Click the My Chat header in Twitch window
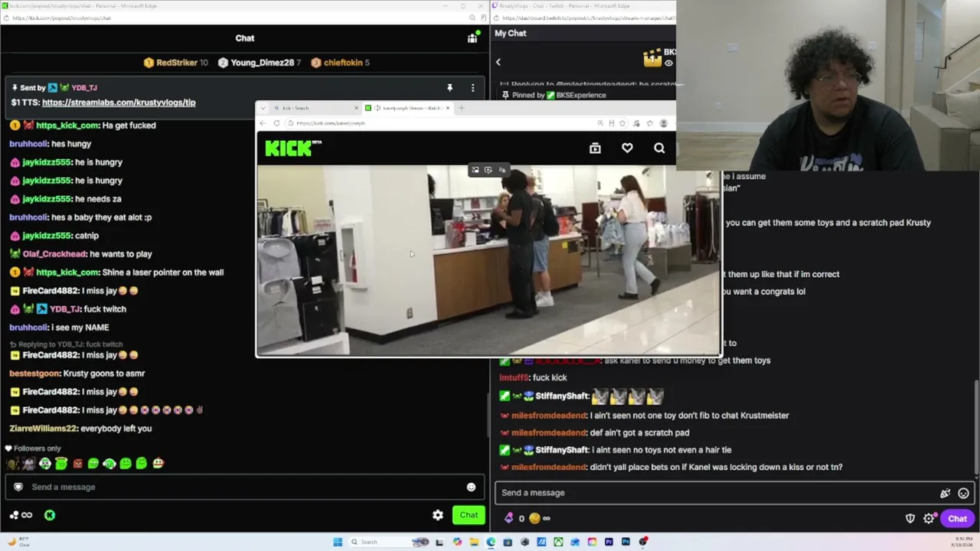 [511, 34]
